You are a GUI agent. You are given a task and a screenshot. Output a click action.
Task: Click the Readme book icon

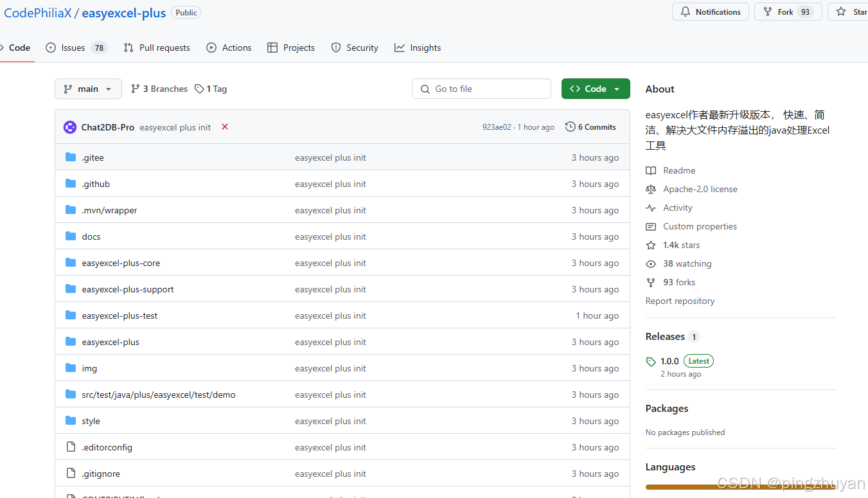pos(651,170)
